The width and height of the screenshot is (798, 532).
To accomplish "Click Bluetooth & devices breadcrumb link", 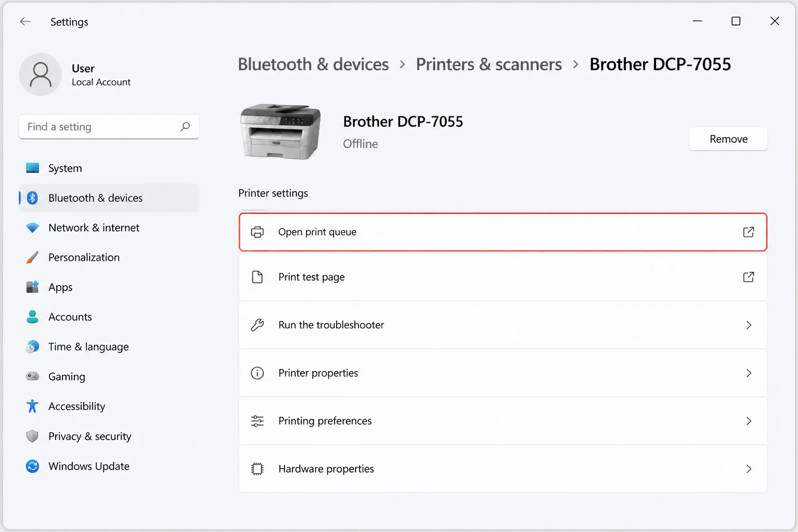I will [x=313, y=64].
